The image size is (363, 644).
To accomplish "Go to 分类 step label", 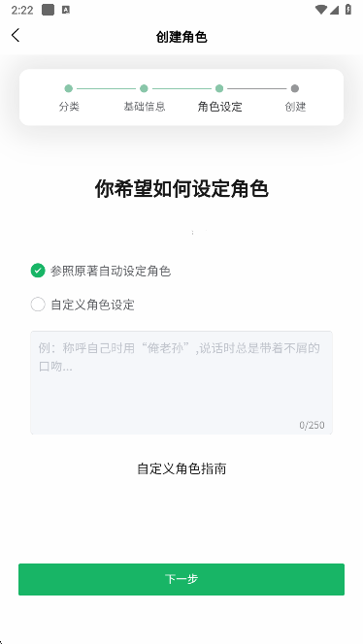I will click(x=69, y=107).
